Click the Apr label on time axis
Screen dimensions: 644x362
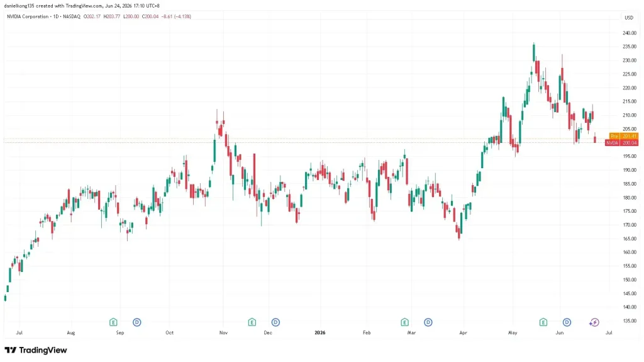pyautogui.click(x=464, y=333)
